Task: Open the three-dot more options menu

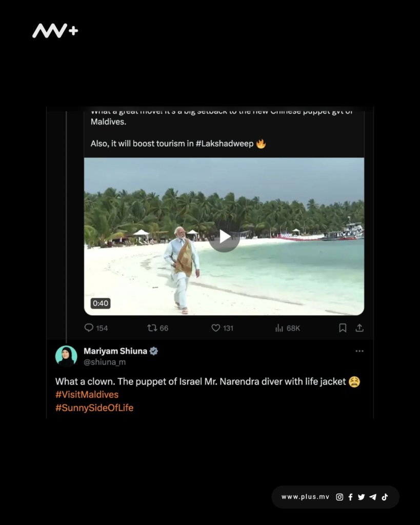Action: click(359, 351)
